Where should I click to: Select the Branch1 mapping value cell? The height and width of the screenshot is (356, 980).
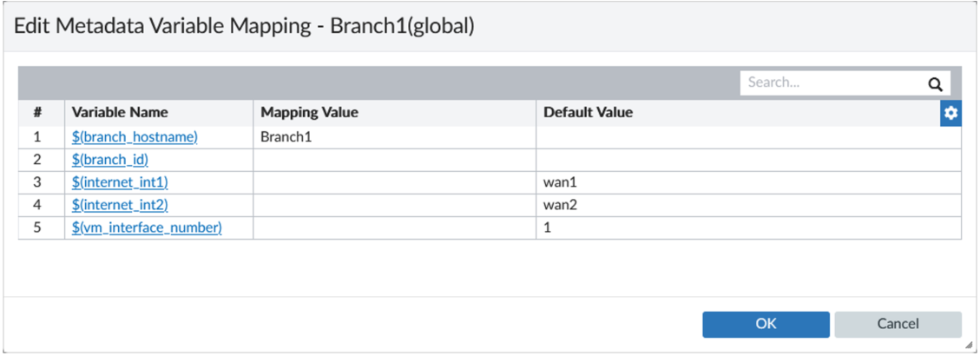point(394,137)
